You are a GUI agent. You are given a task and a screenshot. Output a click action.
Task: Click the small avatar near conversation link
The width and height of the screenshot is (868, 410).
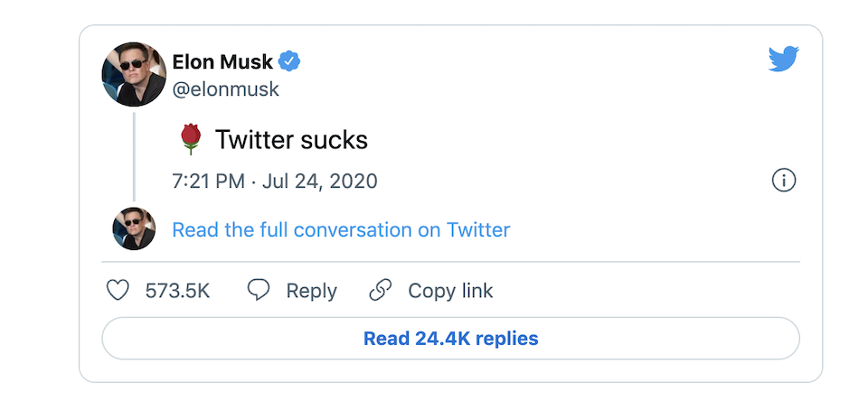coord(134,228)
